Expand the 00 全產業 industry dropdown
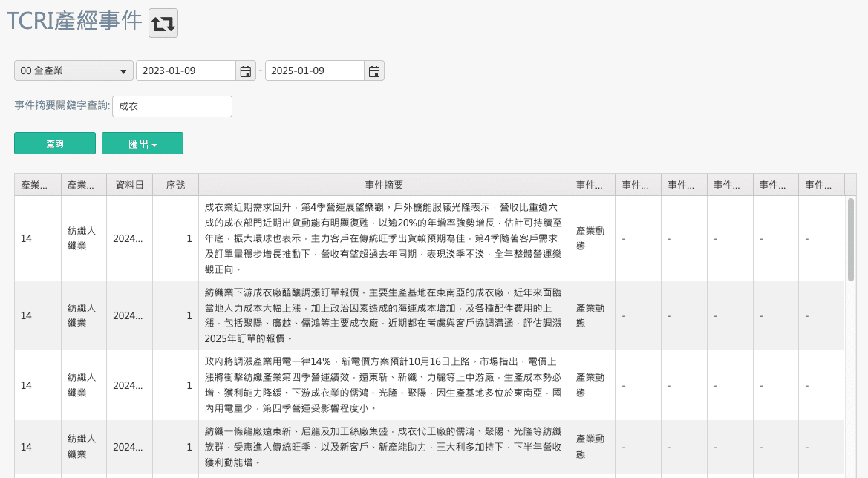This screenshot has height=478, width=868. pyautogui.click(x=74, y=71)
